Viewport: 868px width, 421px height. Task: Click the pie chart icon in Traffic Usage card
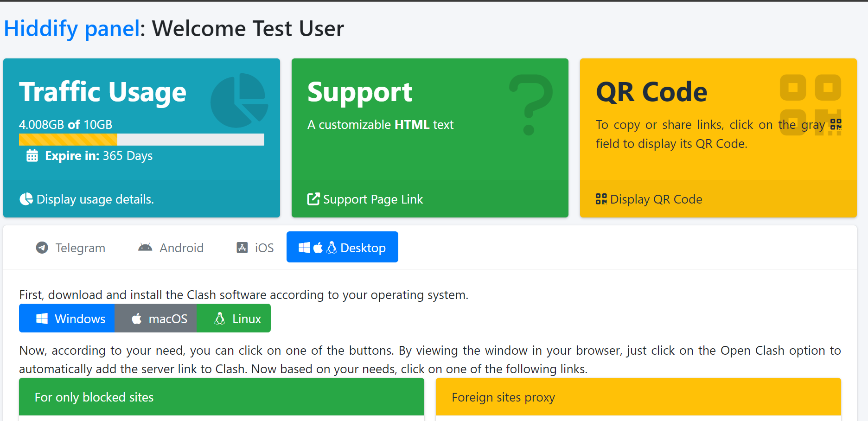click(239, 100)
